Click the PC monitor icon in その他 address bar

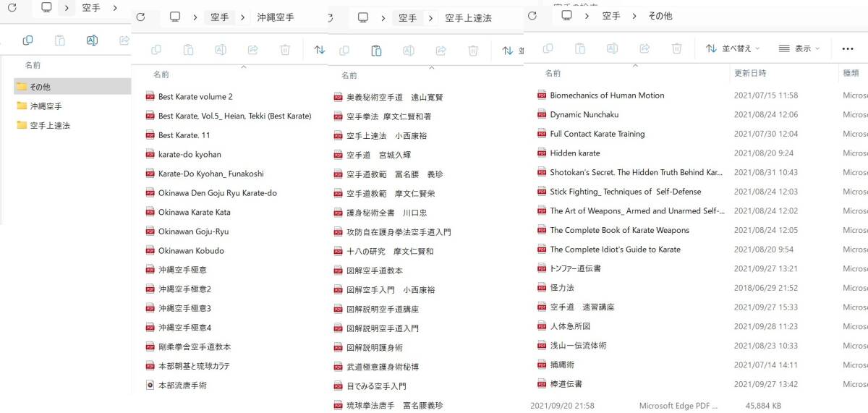(567, 15)
